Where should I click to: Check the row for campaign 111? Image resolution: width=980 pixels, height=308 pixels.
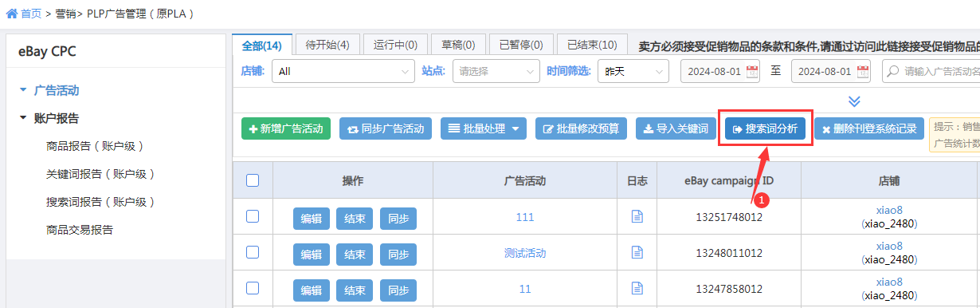point(253,216)
